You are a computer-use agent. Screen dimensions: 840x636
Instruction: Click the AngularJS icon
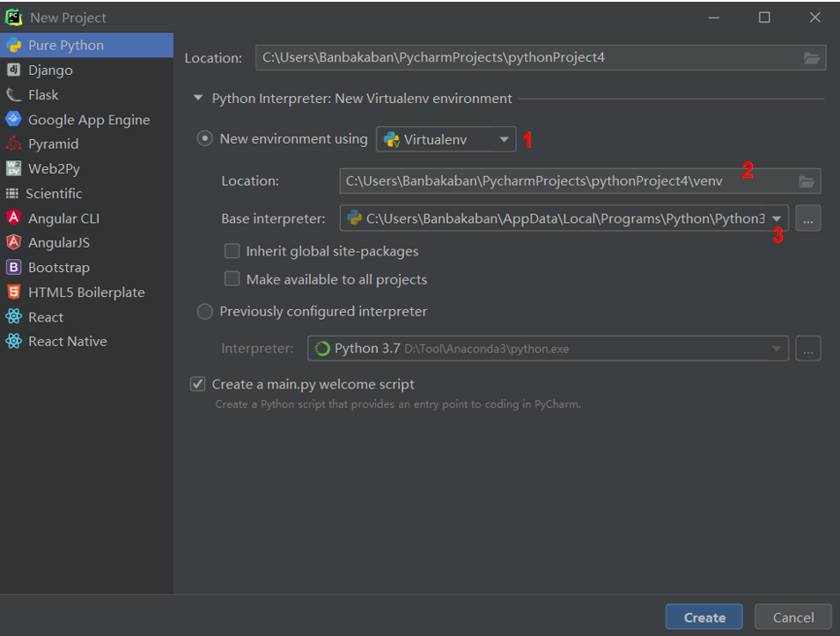click(14, 242)
